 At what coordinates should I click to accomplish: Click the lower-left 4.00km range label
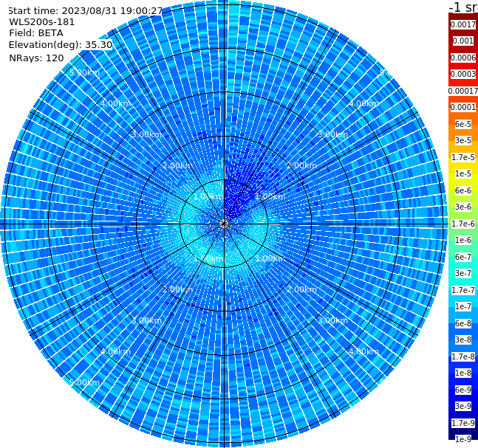click(x=115, y=351)
